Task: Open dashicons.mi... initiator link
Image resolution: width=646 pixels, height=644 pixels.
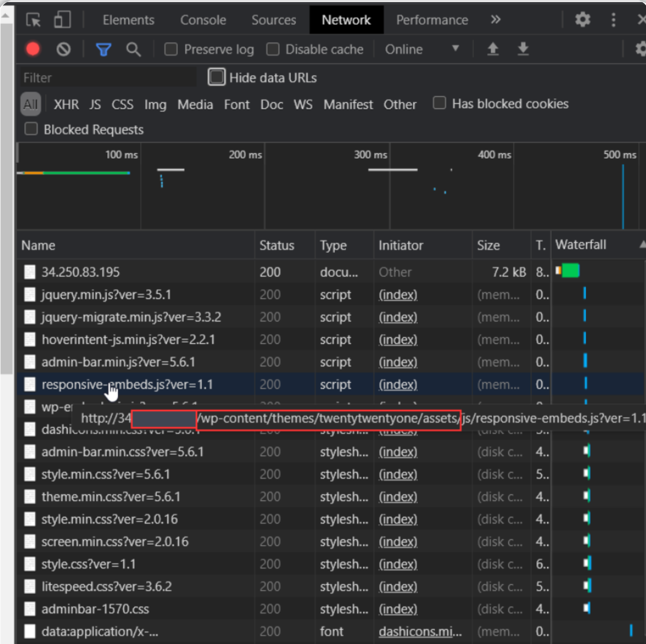Action: pyautogui.click(x=420, y=631)
